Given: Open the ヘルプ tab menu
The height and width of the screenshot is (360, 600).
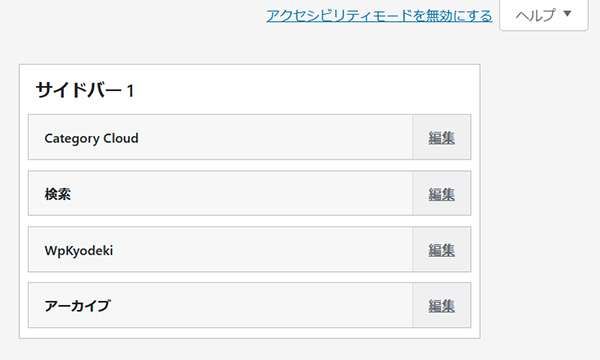Looking at the screenshot, I should click(x=544, y=15).
